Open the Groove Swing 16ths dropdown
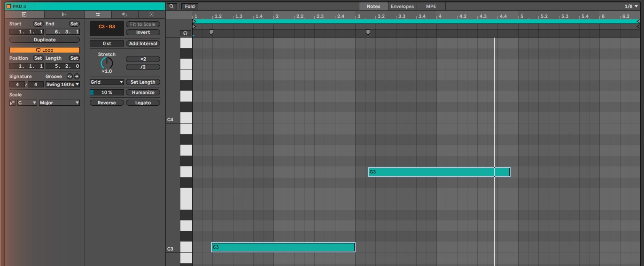 [62, 85]
